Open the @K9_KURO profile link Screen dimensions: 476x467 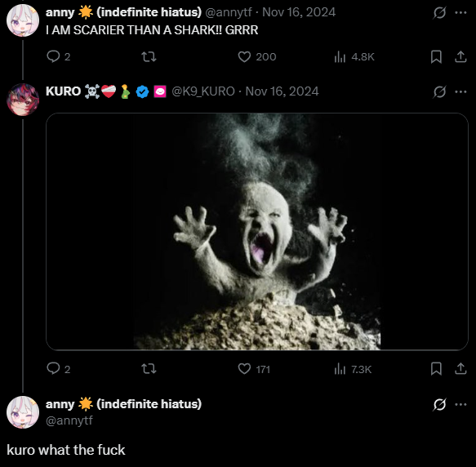(203, 91)
